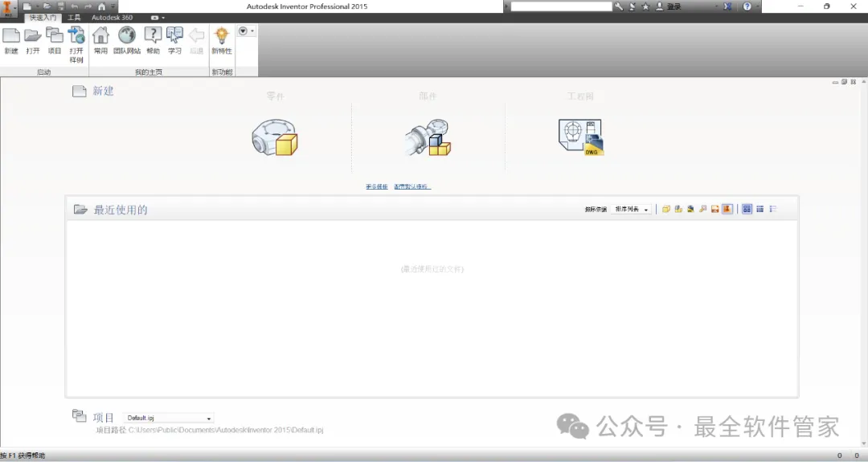The image size is (868, 462).
Task: Switch recent files to small tile view
Action: [760, 209]
